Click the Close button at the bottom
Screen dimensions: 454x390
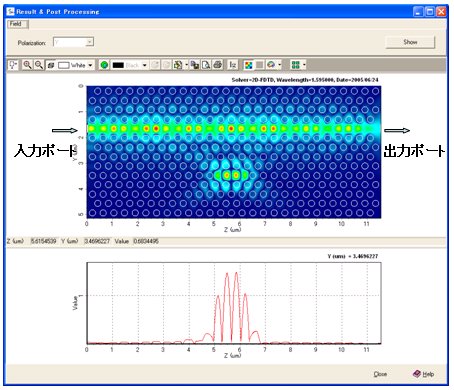pos(380,374)
